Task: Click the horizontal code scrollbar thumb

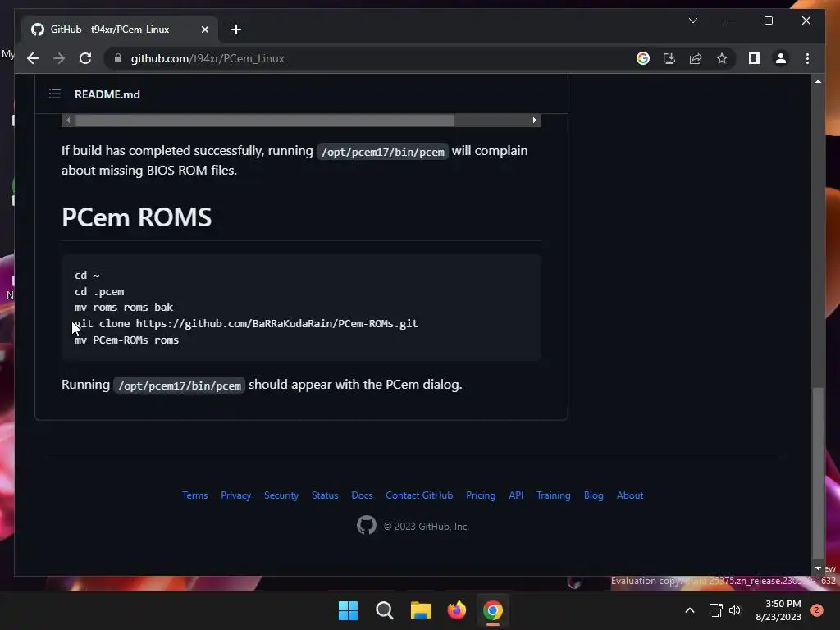Action: pos(265,120)
